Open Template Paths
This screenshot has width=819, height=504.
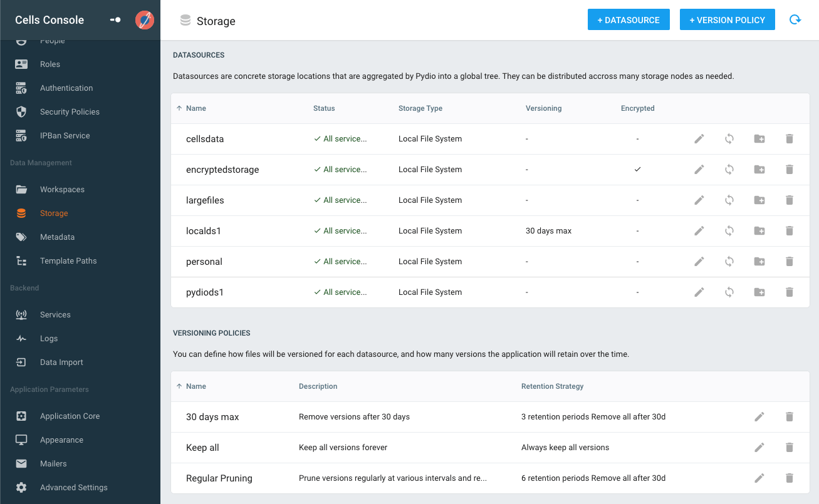[x=68, y=261]
